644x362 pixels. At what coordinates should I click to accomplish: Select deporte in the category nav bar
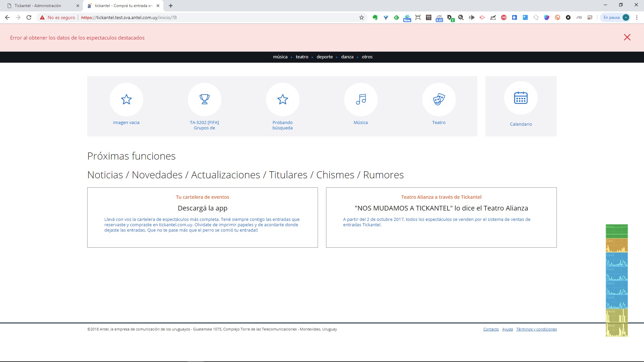click(324, 57)
